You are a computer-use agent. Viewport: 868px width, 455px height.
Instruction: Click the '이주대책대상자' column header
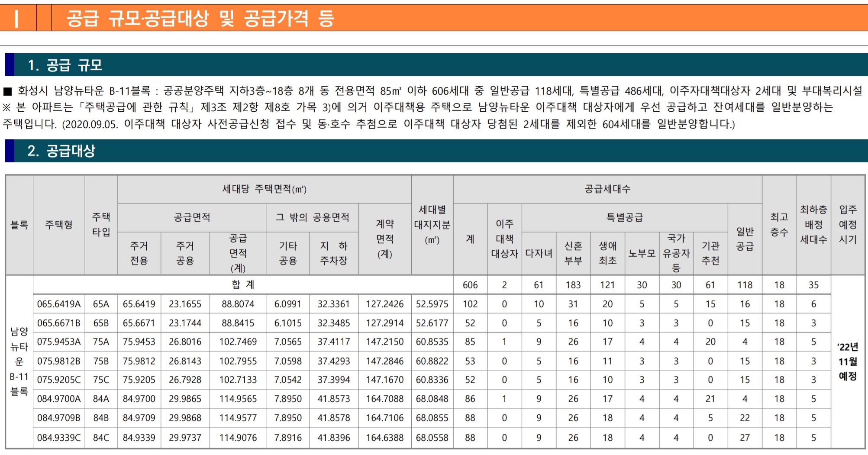pos(504,239)
